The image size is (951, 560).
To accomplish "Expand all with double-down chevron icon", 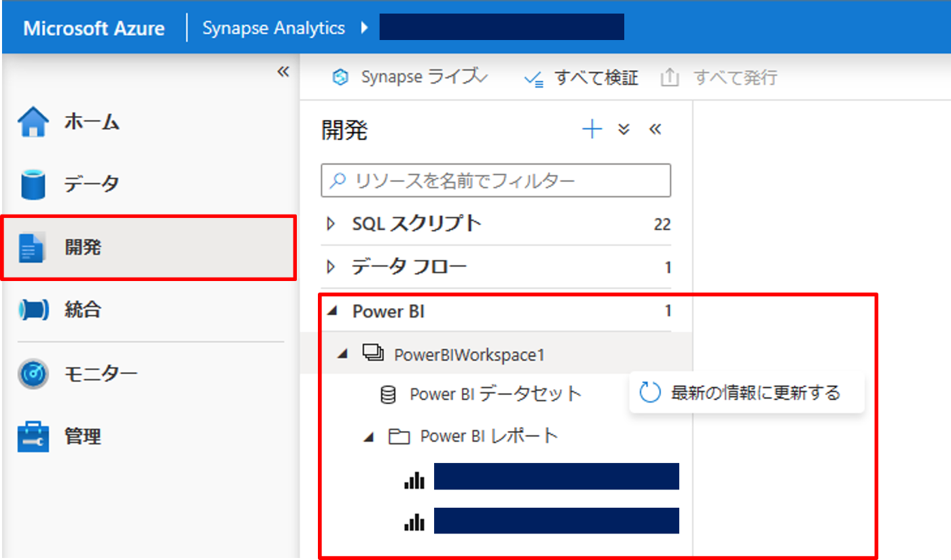I will click(x=624, y=129).
